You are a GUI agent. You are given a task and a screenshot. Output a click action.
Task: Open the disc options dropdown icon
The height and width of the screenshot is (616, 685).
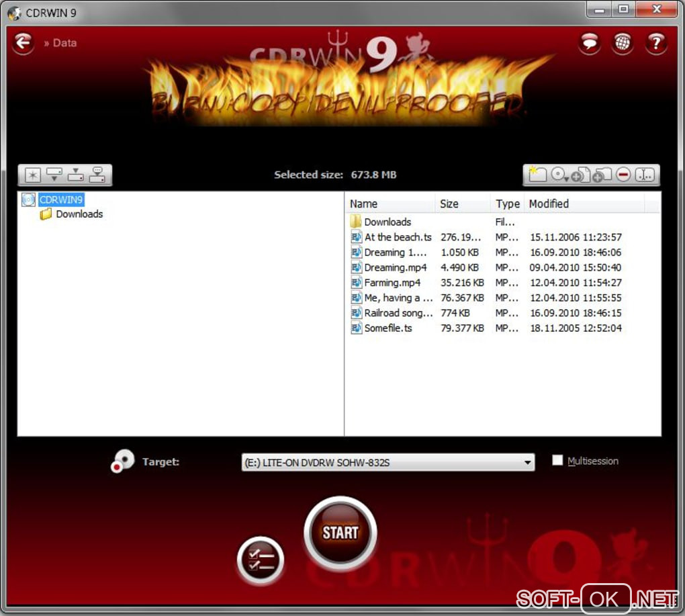(559, 175)
